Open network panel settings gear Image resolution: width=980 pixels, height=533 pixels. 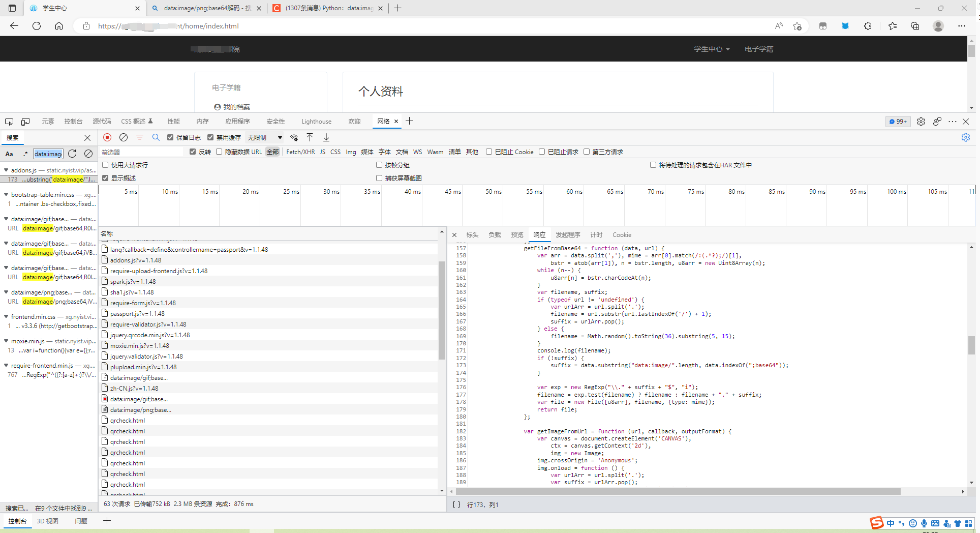966,137
